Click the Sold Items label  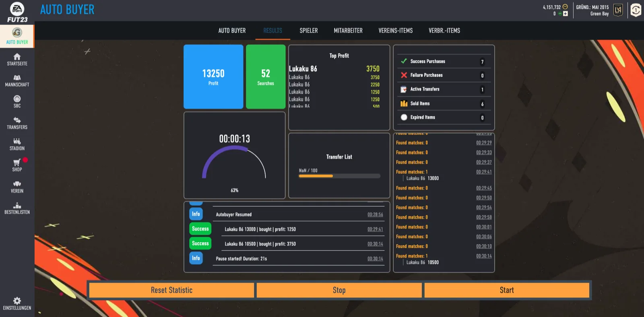420,103
